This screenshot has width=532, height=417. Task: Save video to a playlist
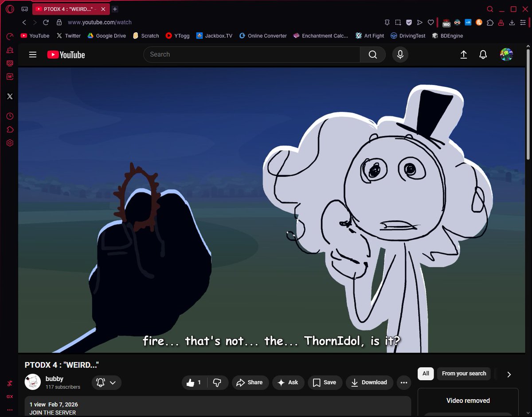pos(325,382)
